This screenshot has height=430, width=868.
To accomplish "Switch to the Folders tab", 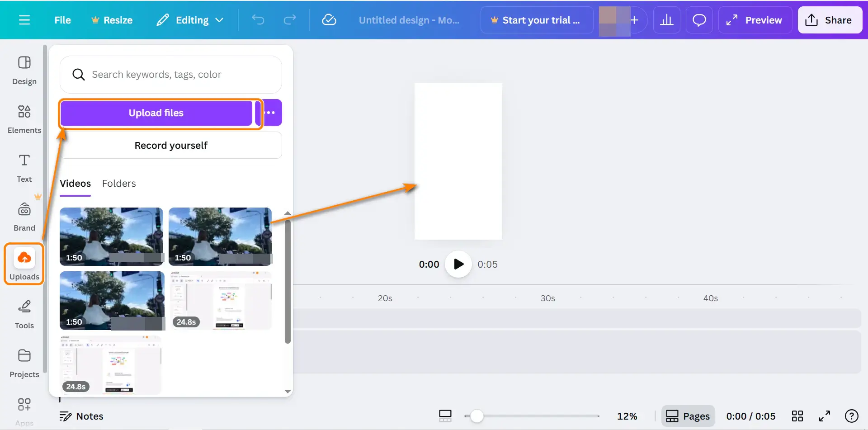I will tap(118, 183).
